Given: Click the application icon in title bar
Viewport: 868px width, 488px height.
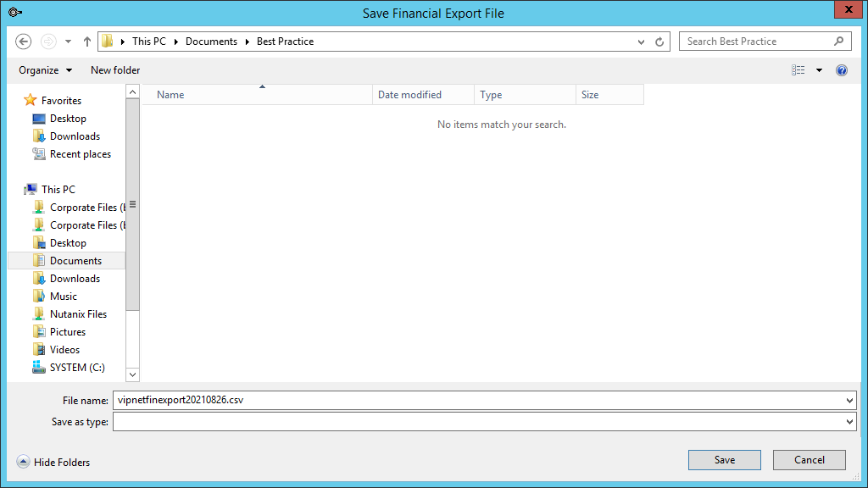Looking at the screenshot, I should pos(15,12).
